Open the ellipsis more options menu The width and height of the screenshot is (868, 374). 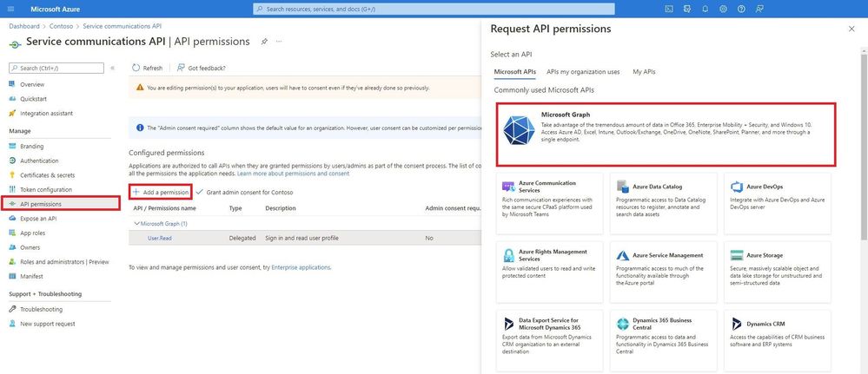click(x=279, y=42)
